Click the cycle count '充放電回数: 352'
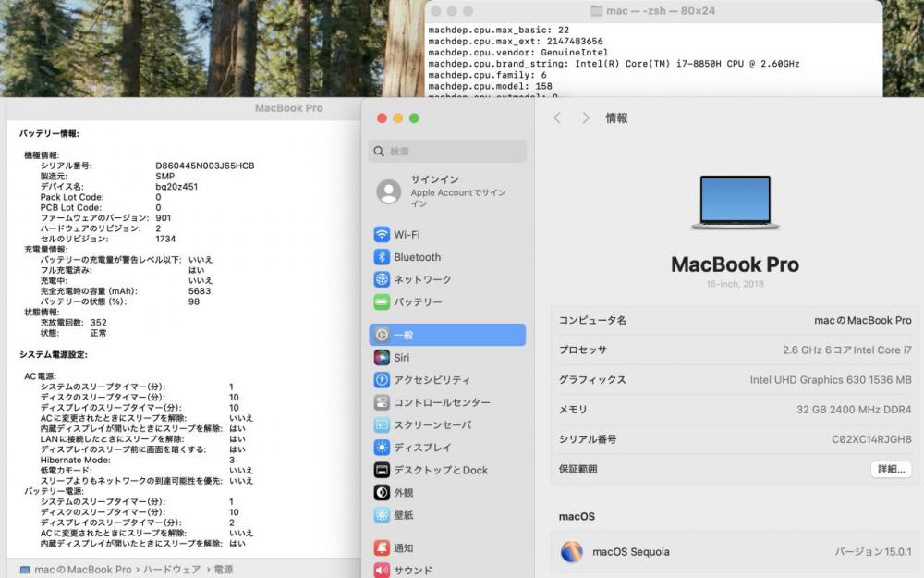This screenshot has width=924, height=578. click(74, 323)
